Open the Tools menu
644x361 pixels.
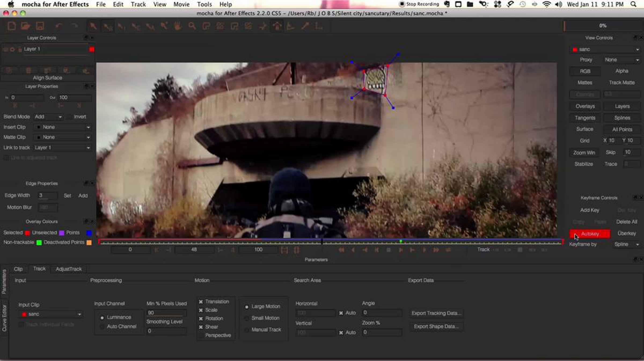point(204,4)
